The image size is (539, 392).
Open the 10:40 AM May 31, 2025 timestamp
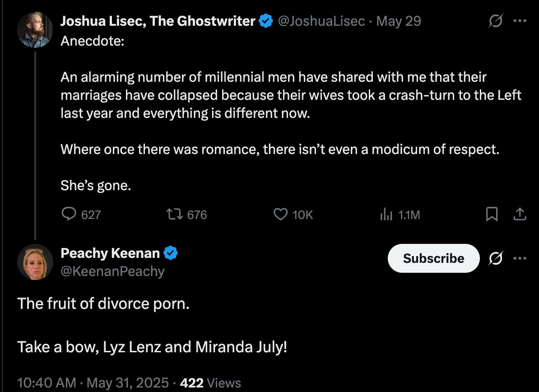[93, 383]
